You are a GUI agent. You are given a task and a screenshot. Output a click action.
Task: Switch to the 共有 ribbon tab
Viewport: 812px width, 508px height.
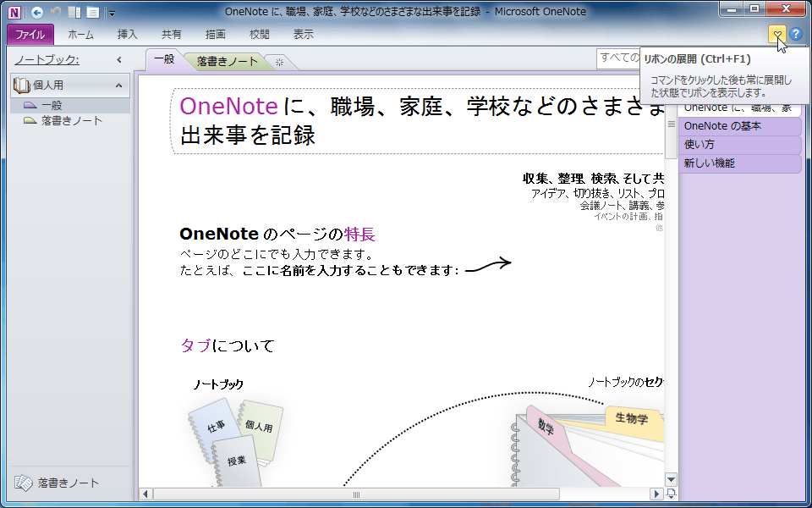(x=172, y=35)
